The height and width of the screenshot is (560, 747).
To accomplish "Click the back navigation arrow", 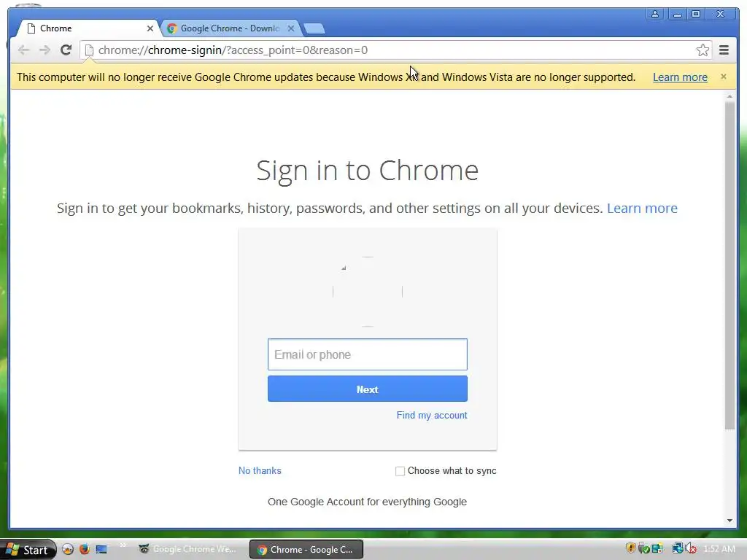I will (x=23, y=50).
